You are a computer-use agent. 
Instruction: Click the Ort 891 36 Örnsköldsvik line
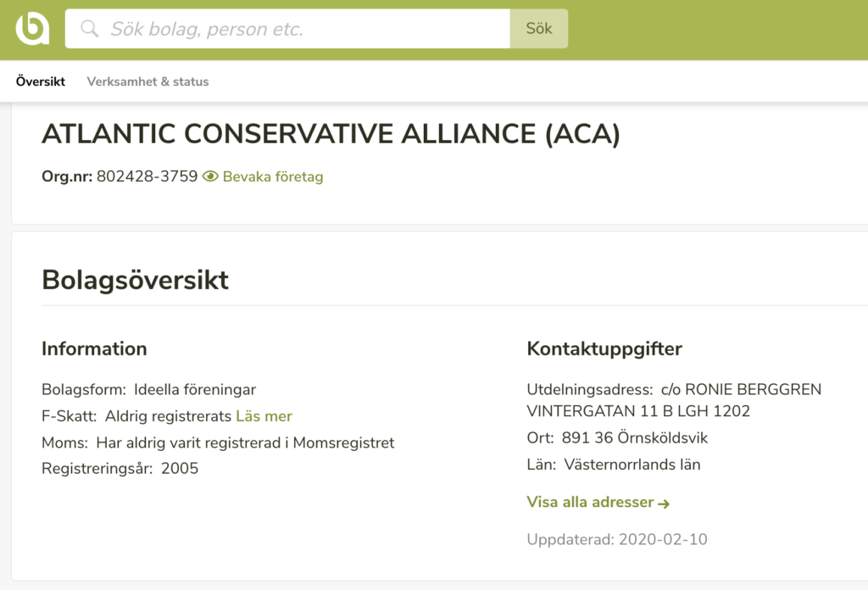coord(617,437)
